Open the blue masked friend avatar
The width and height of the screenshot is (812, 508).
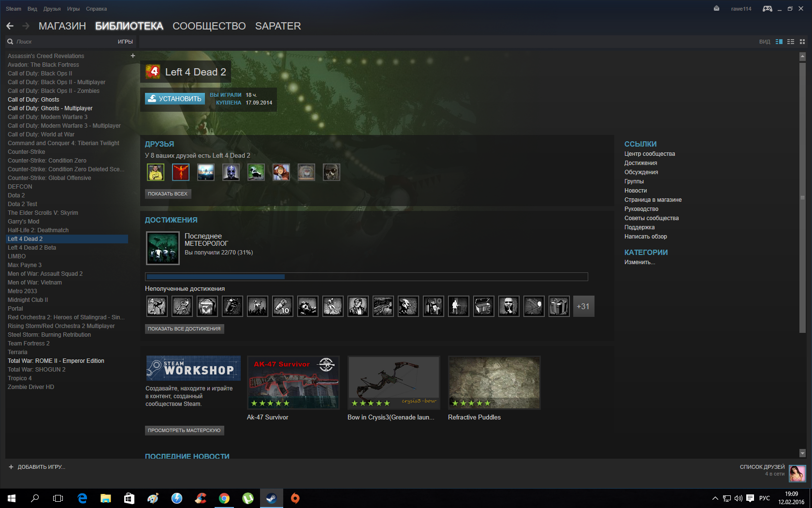click(x=231, y=172)
